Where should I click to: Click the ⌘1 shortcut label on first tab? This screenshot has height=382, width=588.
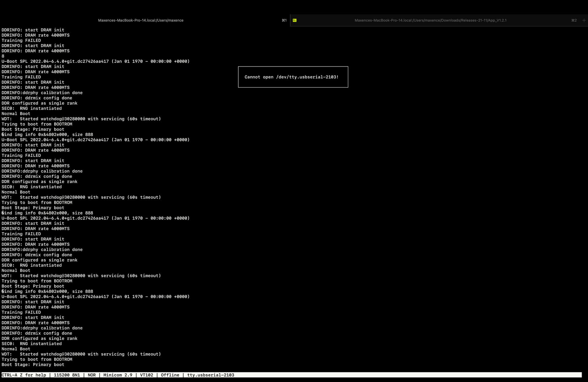[284, 20]
